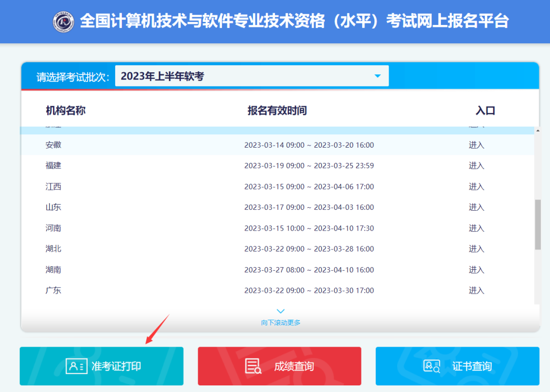Click 进入 for 福建
The image size is (550, 392).
[476, 165]
